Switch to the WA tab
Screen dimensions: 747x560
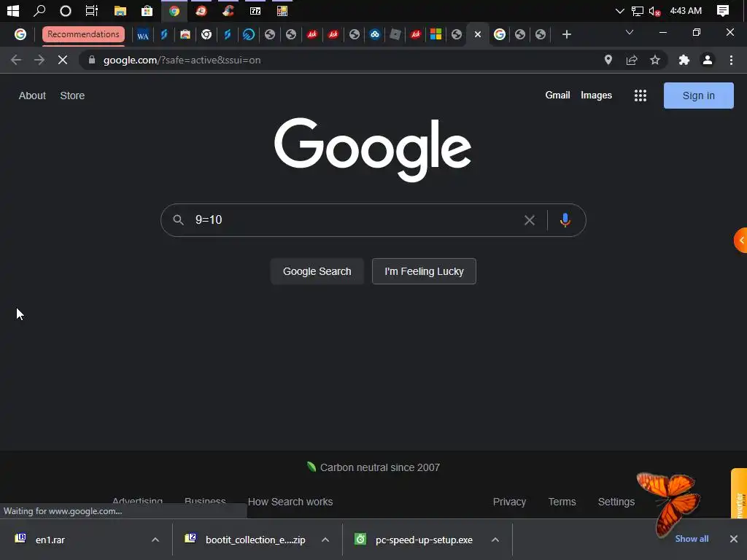[143, 35]
